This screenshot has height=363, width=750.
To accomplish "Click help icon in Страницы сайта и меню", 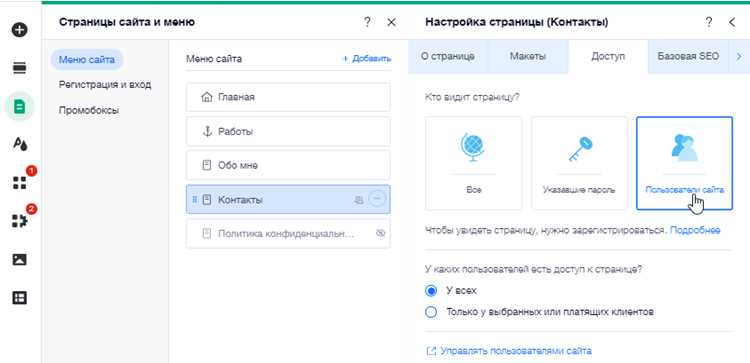I will pos(367,22).
